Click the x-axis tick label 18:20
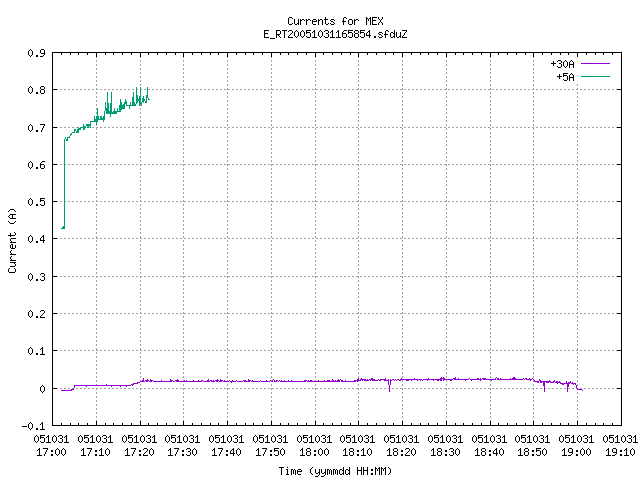The width and height of the screenshot is (640, 480). click(x=401, y=452)
